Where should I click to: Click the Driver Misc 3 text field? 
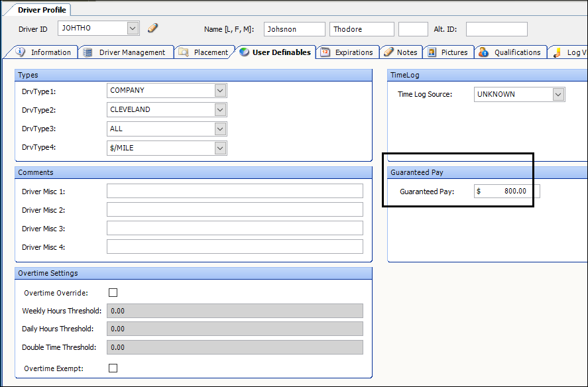pos(235,228)
